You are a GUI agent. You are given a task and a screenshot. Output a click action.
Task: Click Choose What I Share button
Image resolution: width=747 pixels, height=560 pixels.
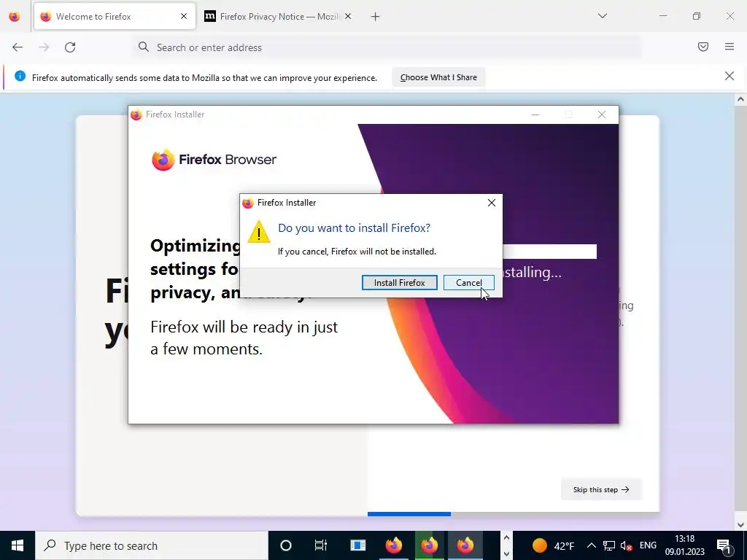[x=438, y=77]
